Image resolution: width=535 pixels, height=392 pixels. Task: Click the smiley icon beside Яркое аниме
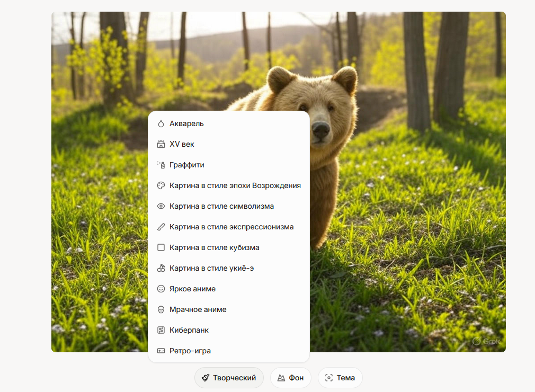click(161, 289)
